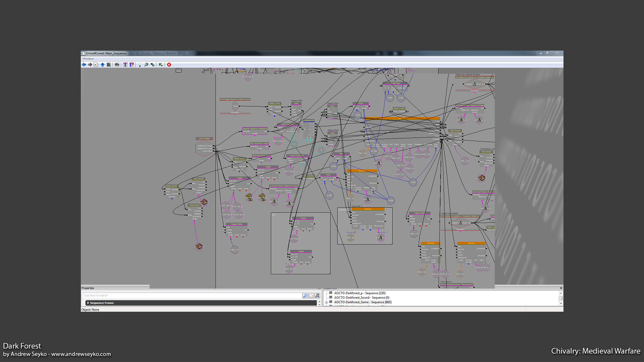Click the sound cue variable below Toggle Hidden's left neighbor
The width and height of the screenshot is (644, 362).
coord(198,246)
